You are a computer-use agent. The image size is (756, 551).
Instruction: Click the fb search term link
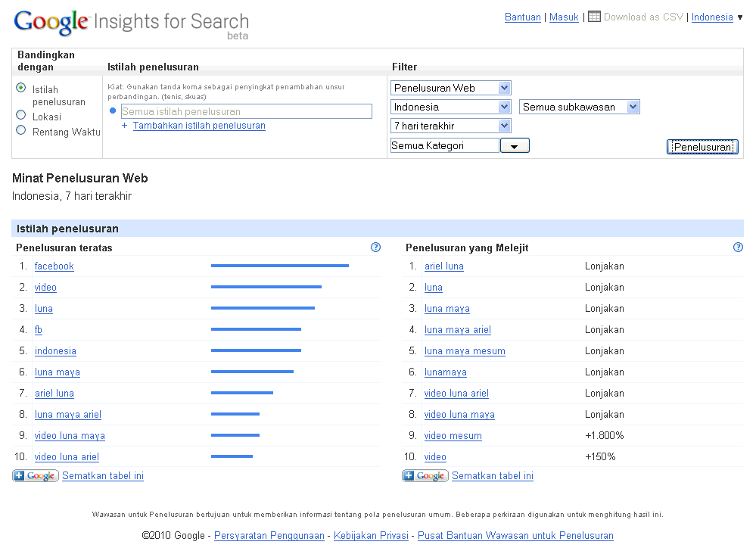pos(38,330)
